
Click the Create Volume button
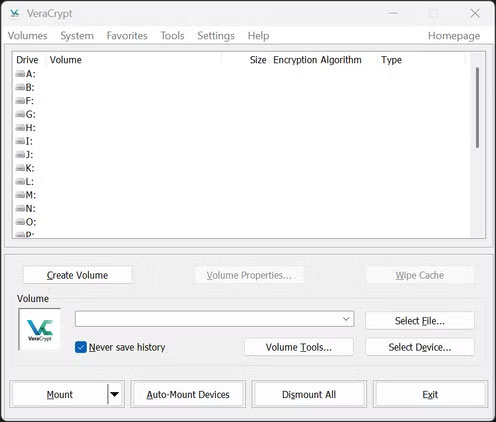(x=78, y=275)
